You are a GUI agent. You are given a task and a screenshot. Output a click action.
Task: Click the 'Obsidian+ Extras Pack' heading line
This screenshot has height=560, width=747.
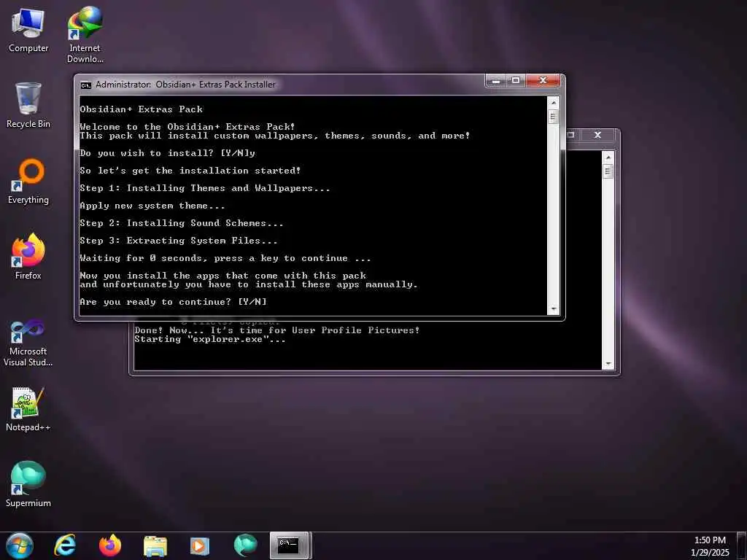[141, 109]
